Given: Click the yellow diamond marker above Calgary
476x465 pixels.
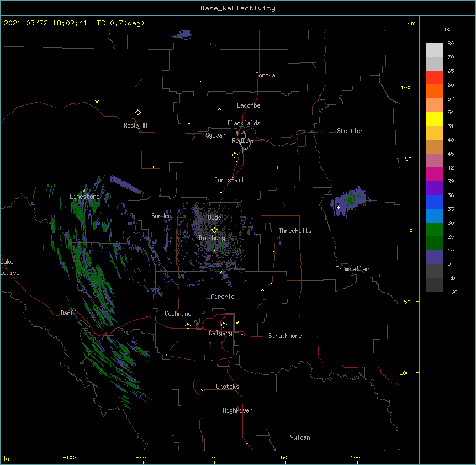Looking at the screenshot, I should click(x=224, y=325).
